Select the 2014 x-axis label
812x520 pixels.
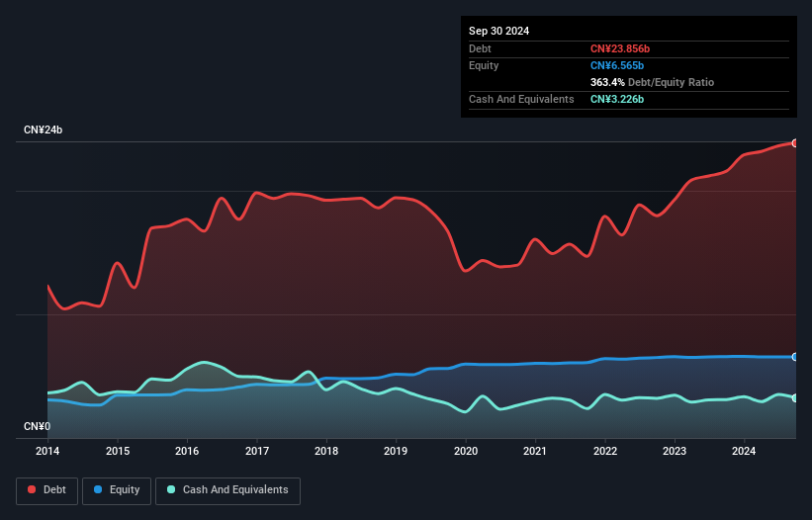[x=47, y=451]
